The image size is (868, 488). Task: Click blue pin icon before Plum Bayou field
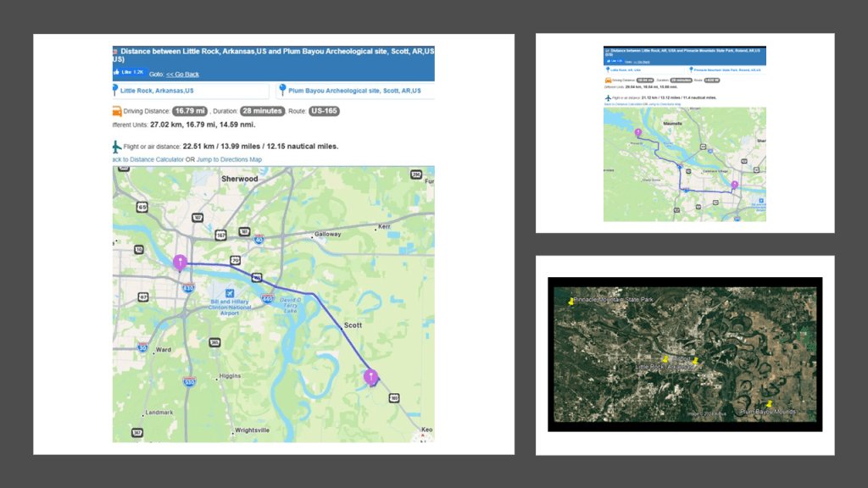[x=281, y=90]
